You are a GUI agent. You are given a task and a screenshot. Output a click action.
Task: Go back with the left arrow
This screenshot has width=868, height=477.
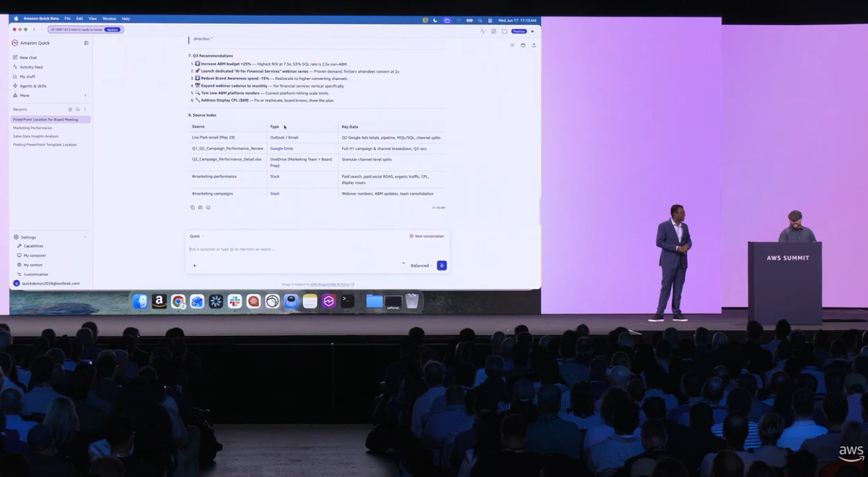[x=34, y=30]
